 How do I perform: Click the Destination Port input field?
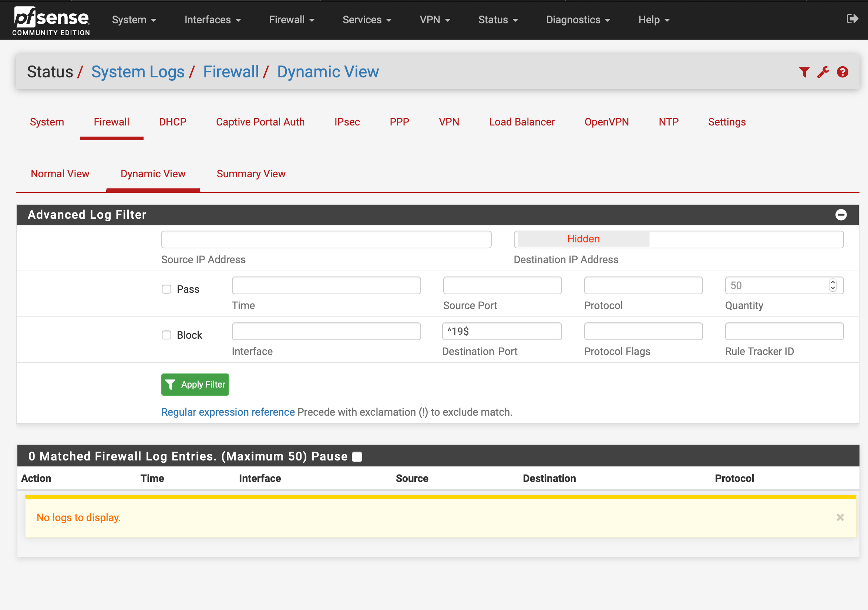502,331
